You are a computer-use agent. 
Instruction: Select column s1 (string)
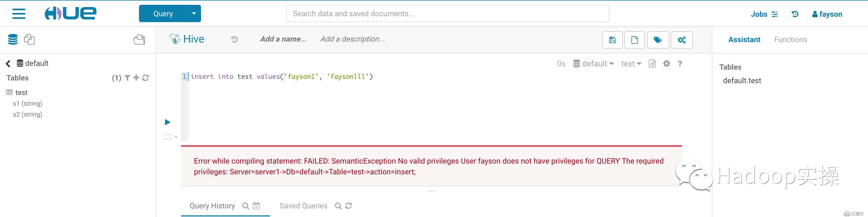(28, 104)
